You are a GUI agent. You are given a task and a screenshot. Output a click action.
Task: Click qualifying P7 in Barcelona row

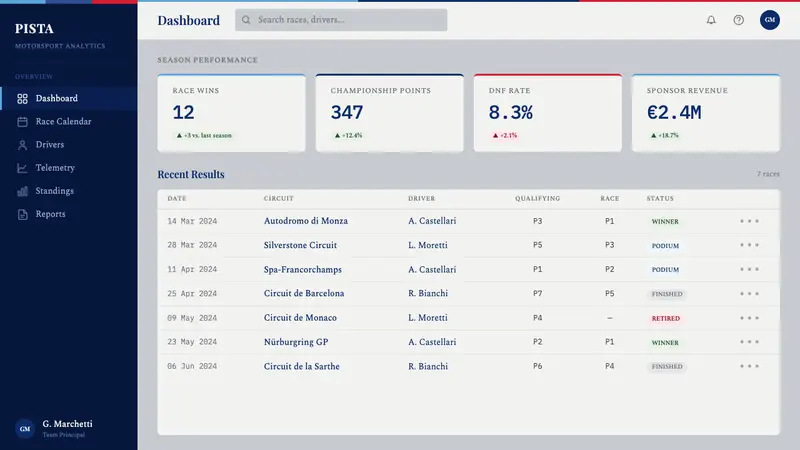tap(537, 293)
